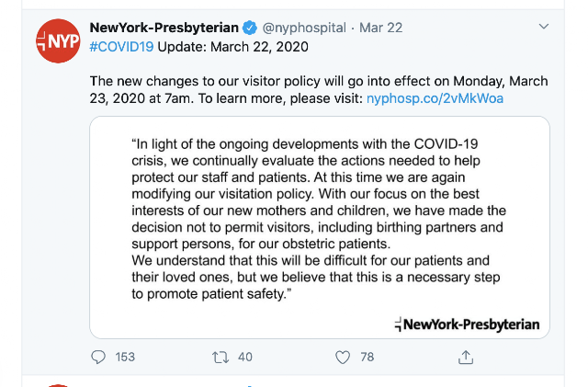Open the red NYP profile avatar
The image size is (588, 387).
coord(58,41)
